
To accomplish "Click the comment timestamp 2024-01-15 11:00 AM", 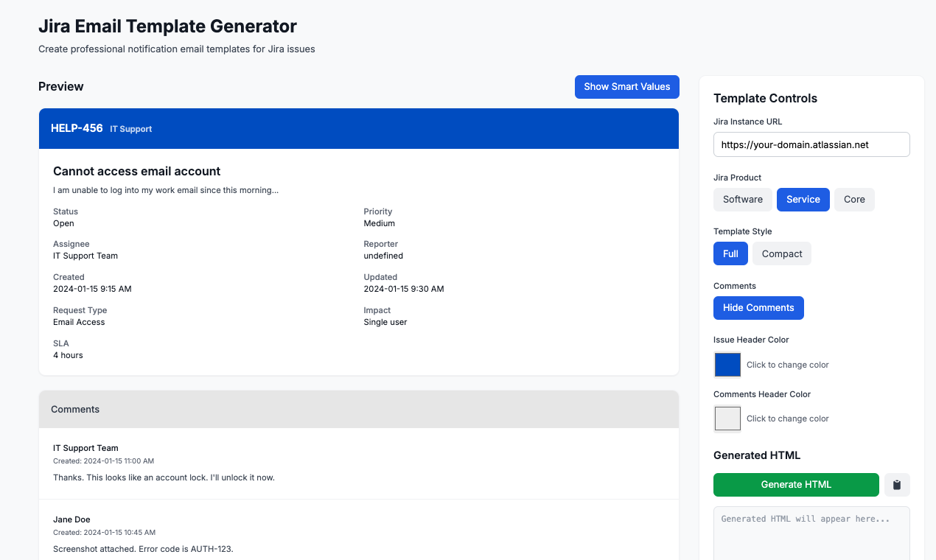I will click(x=104, y=461).
